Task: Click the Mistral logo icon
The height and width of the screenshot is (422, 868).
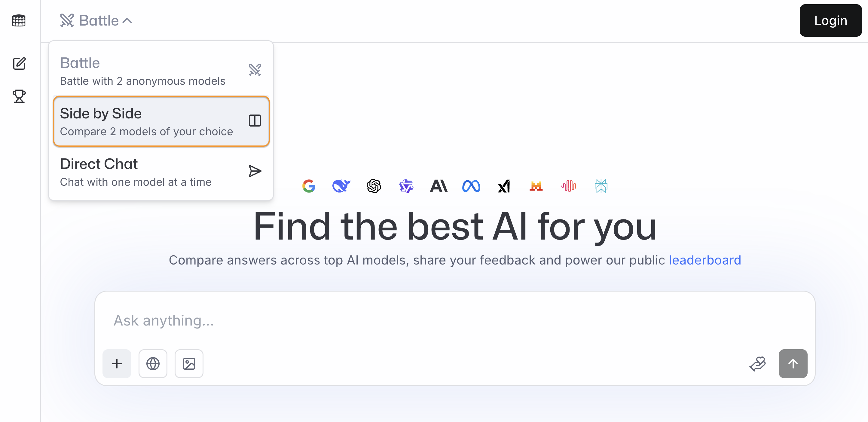Action: (536, 186)
